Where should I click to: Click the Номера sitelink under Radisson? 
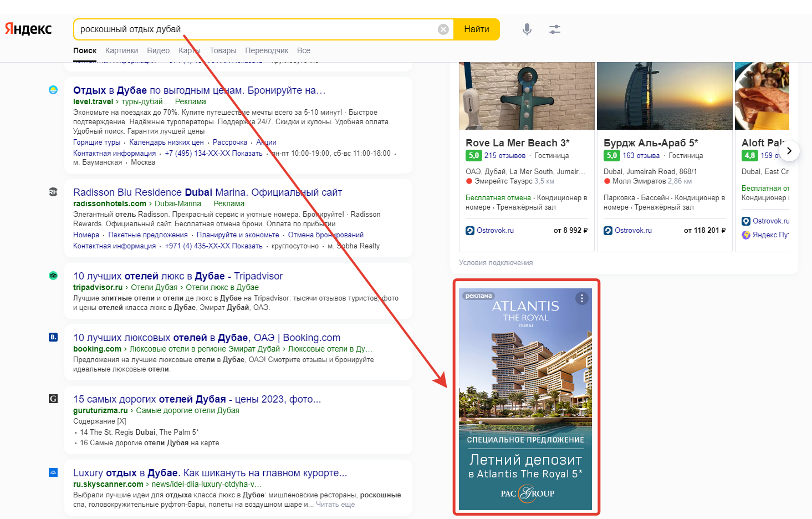tap(86, 235)
